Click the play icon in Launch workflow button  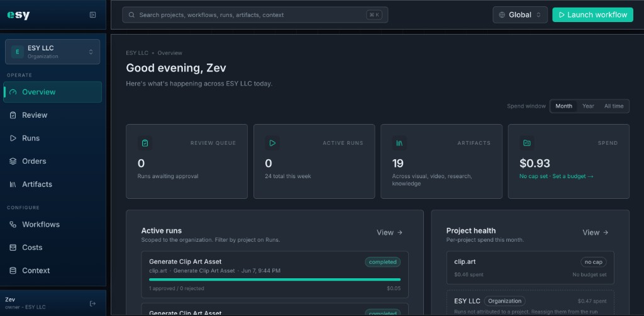pos(562,15)
